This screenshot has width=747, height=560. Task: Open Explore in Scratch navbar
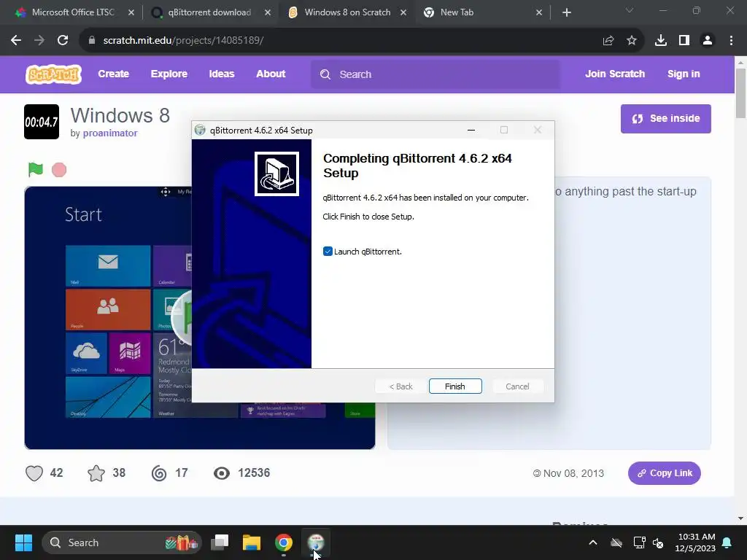click(x=169, y=74)
